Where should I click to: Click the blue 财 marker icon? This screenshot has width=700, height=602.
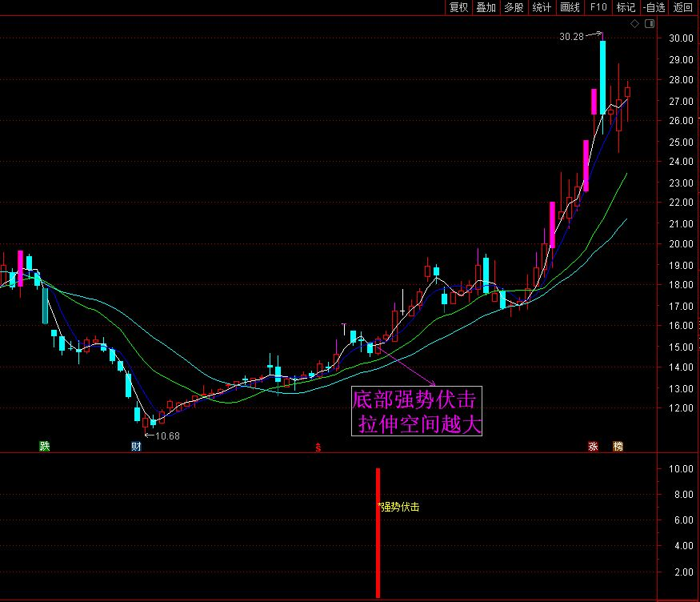136,446
